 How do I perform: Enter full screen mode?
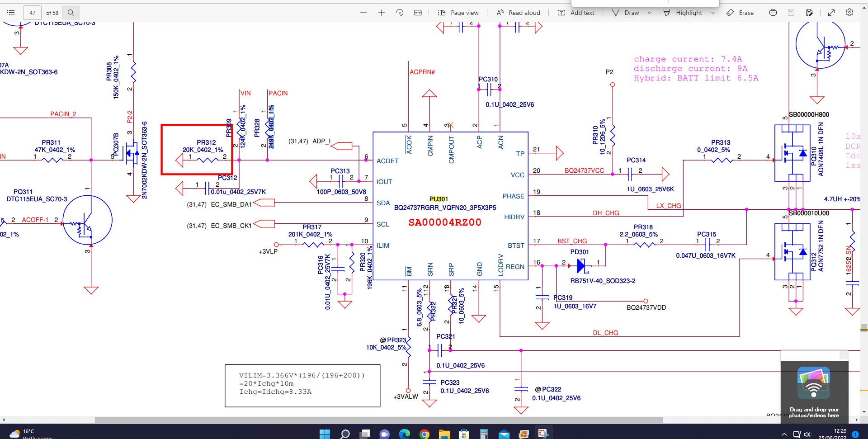click(831, 13)
